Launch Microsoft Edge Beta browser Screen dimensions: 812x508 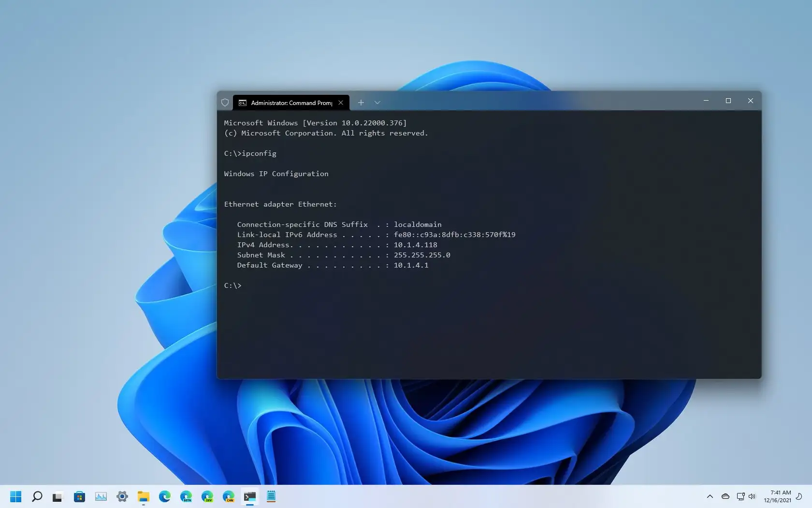[x=186, y=496]
